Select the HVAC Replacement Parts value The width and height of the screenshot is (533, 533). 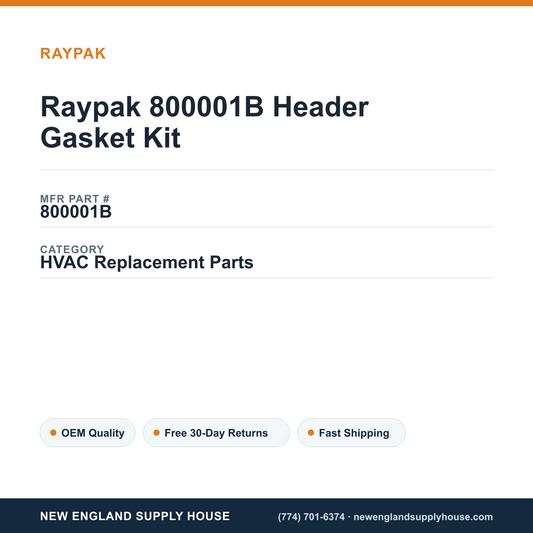[147, 262]
